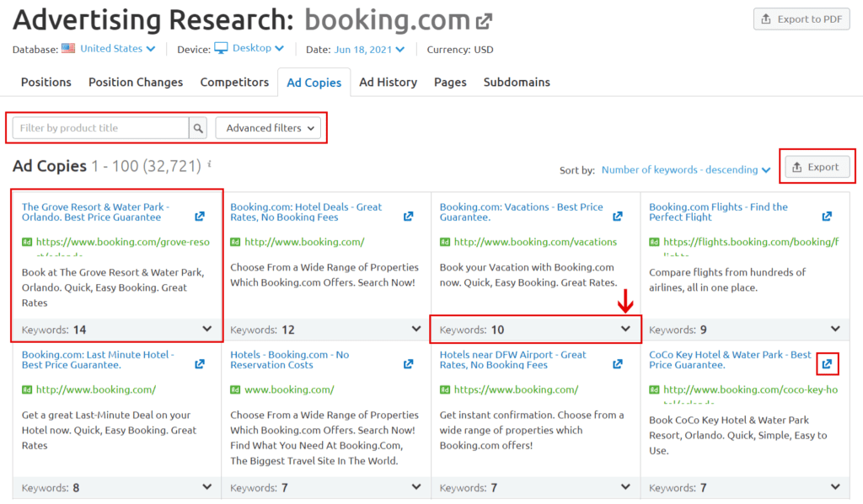Open CoCo Key Hotel & Water Park title
Viewport: 863px width, 504px height.
tap(730, 360)
